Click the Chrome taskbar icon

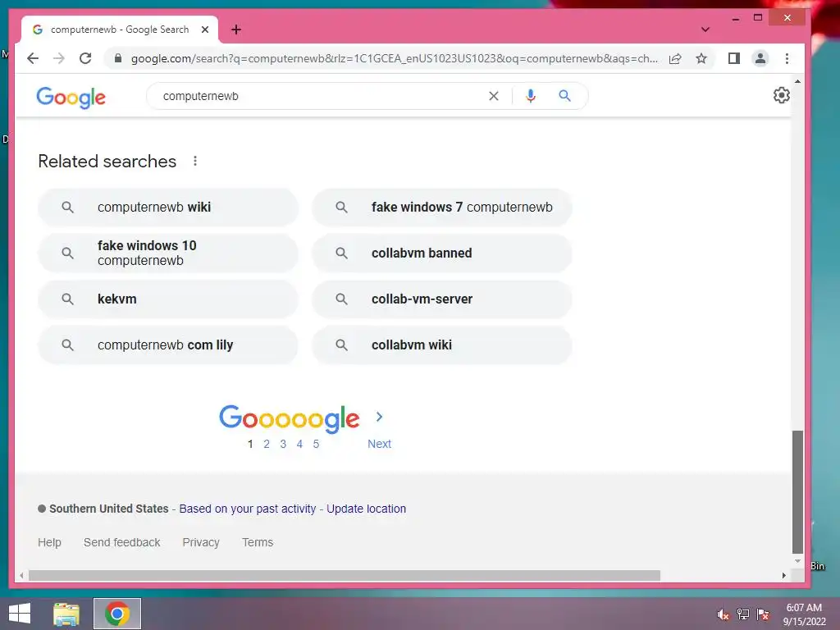[117, 614]
